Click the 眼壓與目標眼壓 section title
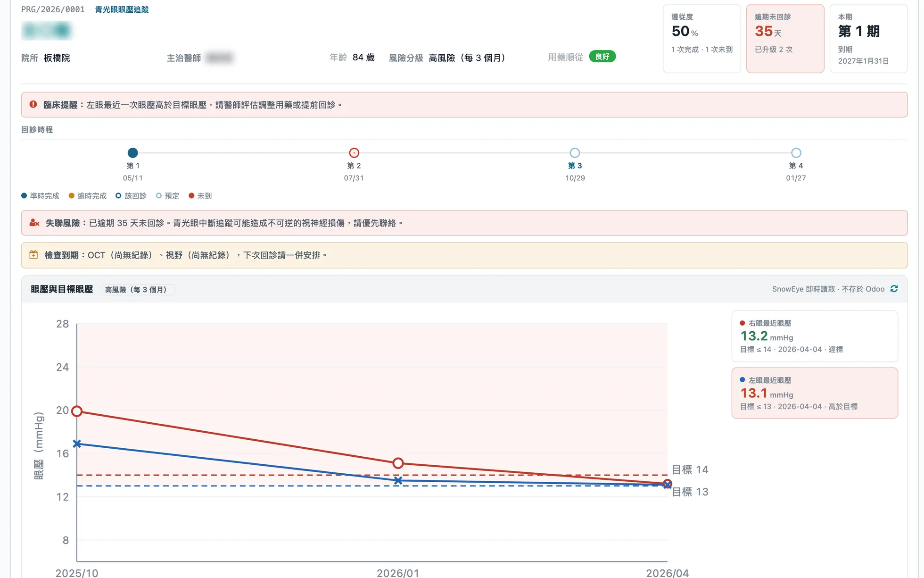Screen dimensions: 924x578 click(62, 289)
